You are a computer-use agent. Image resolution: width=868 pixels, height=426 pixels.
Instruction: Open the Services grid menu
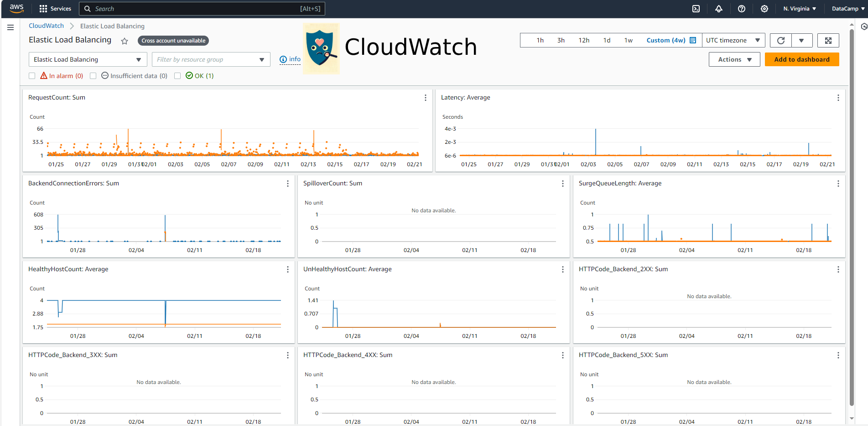(55, 9)
